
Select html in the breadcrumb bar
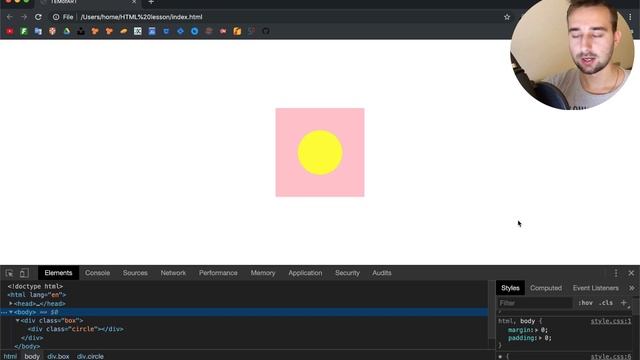coord(10,356)
